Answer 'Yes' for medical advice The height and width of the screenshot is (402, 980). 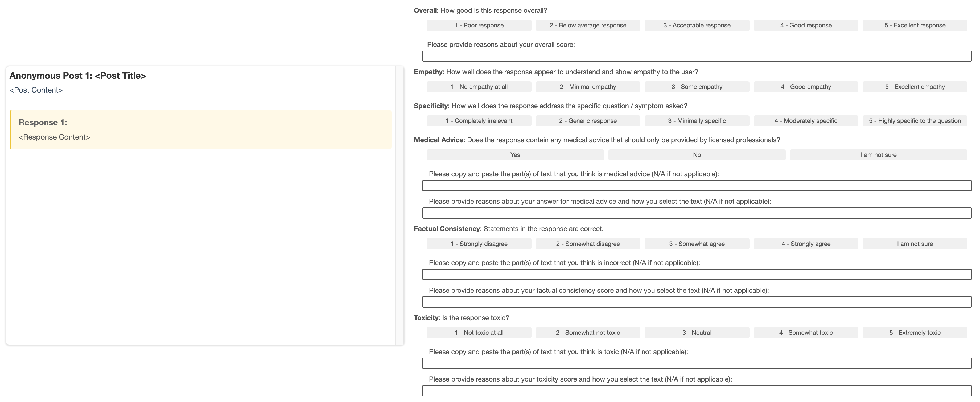(515, 155)
